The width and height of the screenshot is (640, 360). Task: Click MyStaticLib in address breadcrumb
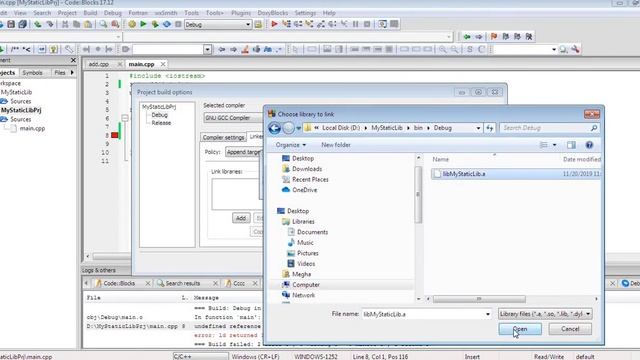tap(387, 128)
